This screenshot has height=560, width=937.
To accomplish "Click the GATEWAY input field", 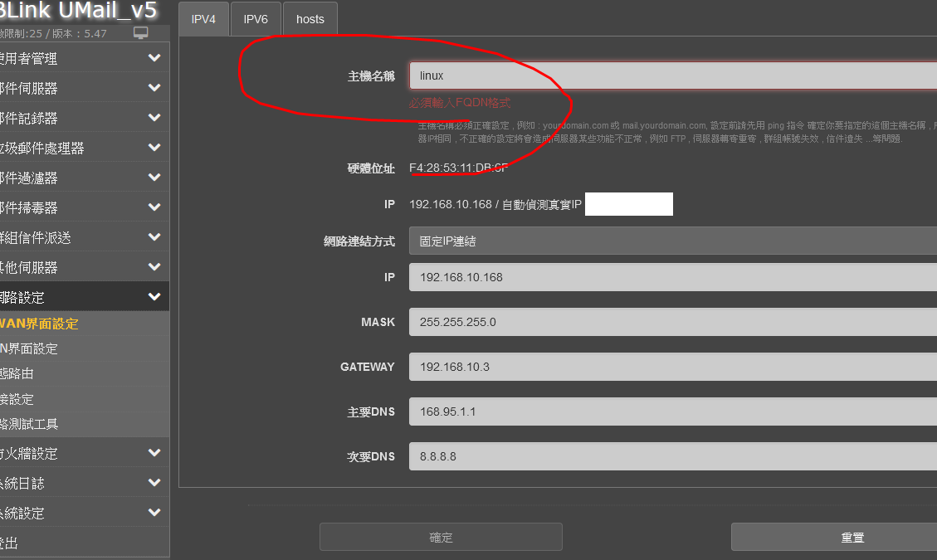I will [x=672, y=367].
